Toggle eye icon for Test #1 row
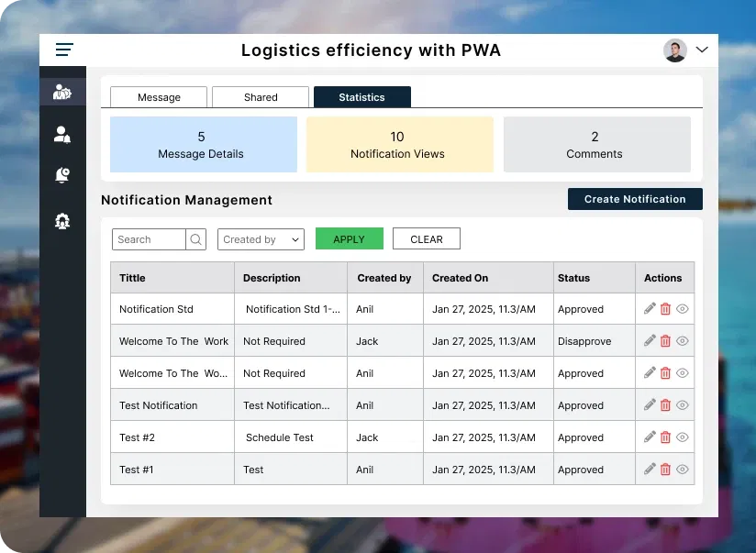The width and height of the screenshot is (756, 553). (683, 470)
